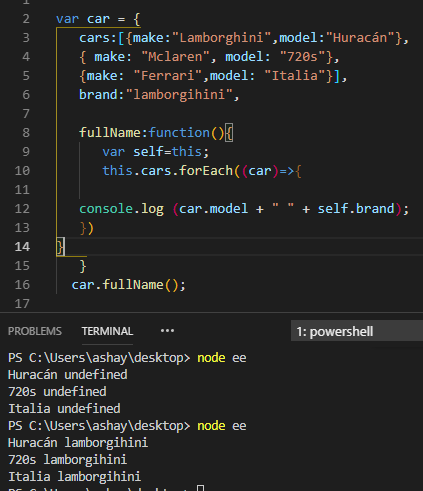
Task: Click the "720s" string on line 4
Action: coord(302,57)
